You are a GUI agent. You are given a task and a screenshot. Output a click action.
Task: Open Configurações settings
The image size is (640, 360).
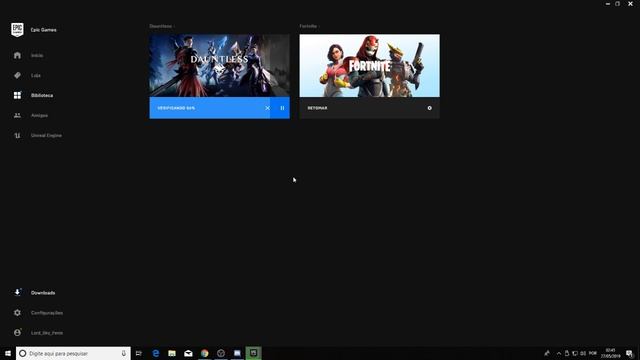(x=47, y=313)
